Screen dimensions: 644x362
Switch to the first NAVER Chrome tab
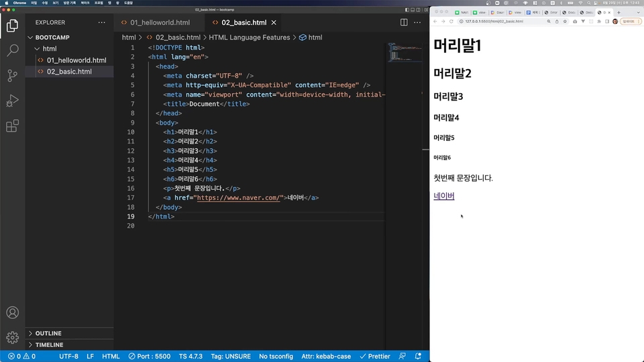coord(462,12)
